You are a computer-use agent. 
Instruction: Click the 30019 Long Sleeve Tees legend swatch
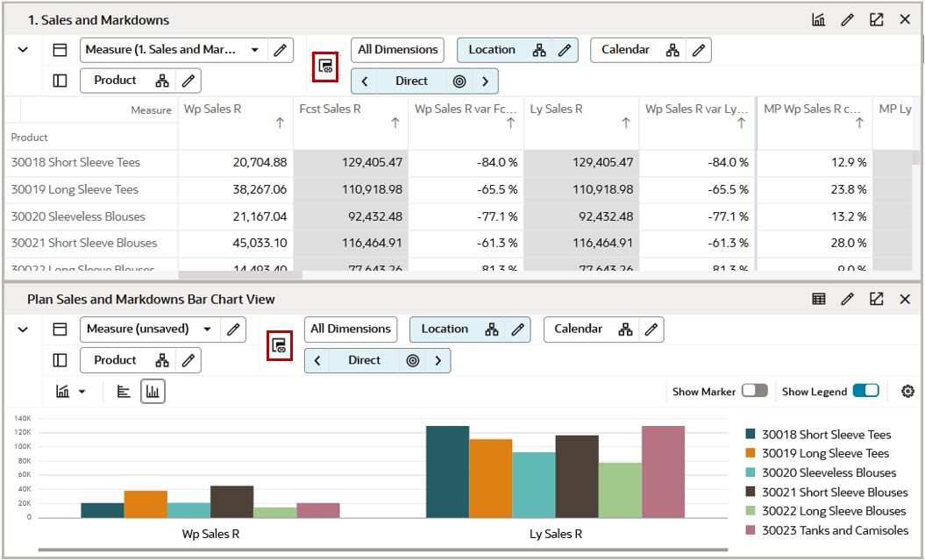pyautogui.click(x=751, y=453)
